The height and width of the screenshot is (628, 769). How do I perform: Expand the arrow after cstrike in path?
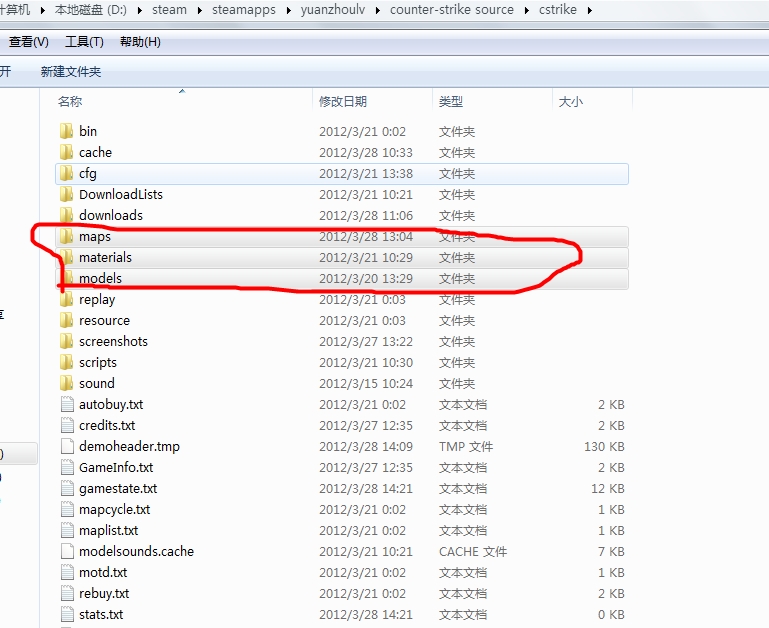tap(589, 10)
